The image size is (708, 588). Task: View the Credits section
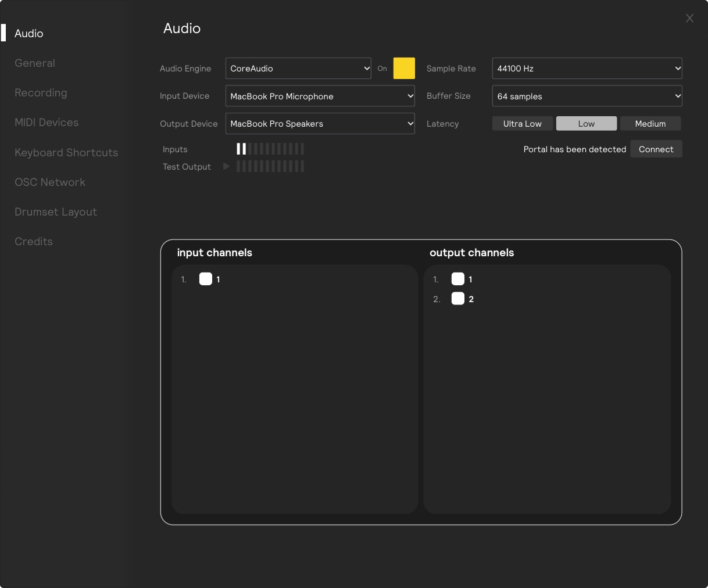34,241
